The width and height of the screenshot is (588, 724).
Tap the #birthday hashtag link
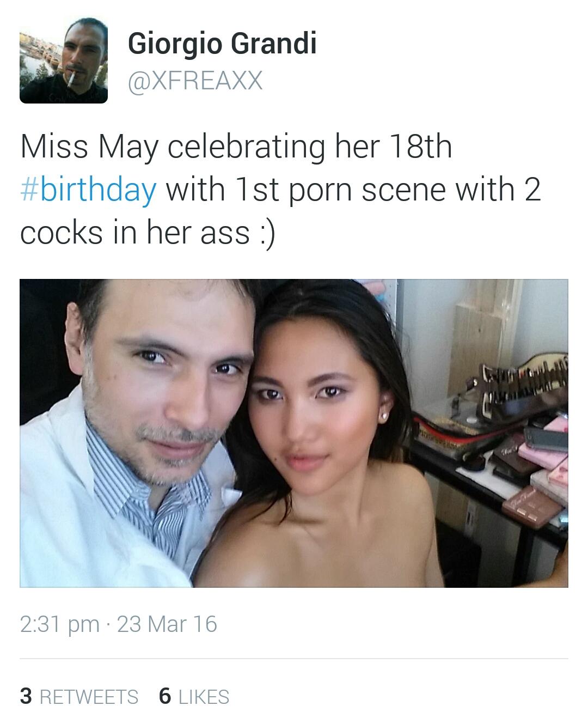tap(88, 190)
